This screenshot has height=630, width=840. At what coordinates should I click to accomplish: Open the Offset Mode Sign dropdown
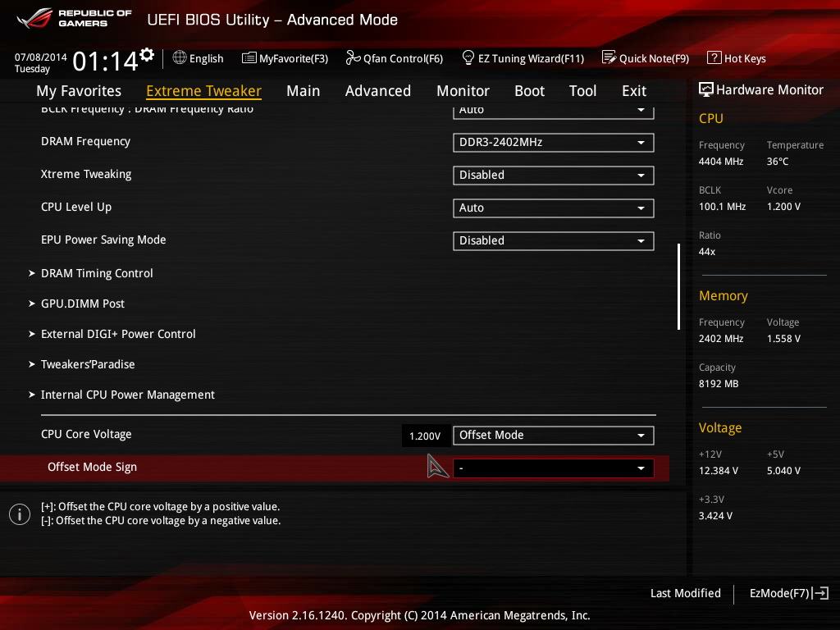click(x=554, y=468)
